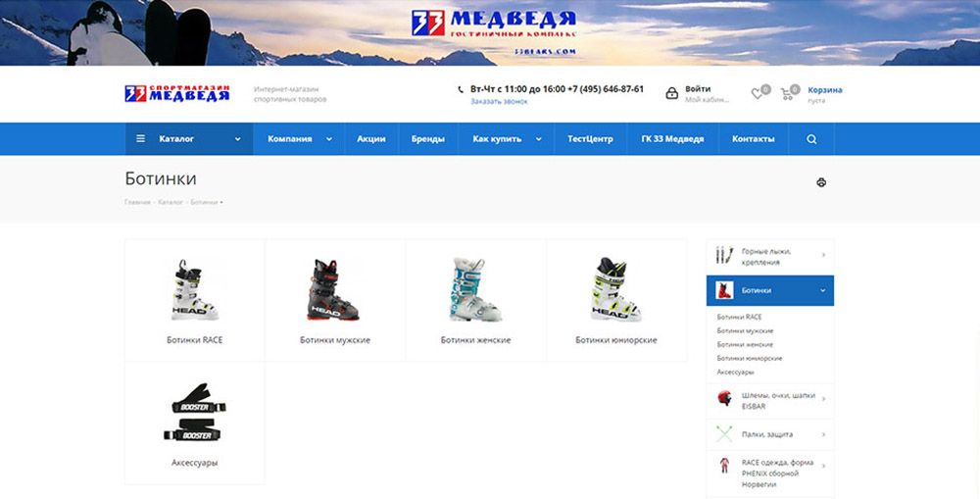980x499 pixels.
Task: Click the crossed ski poles sidebar icon
Action: tap(724, 433)
